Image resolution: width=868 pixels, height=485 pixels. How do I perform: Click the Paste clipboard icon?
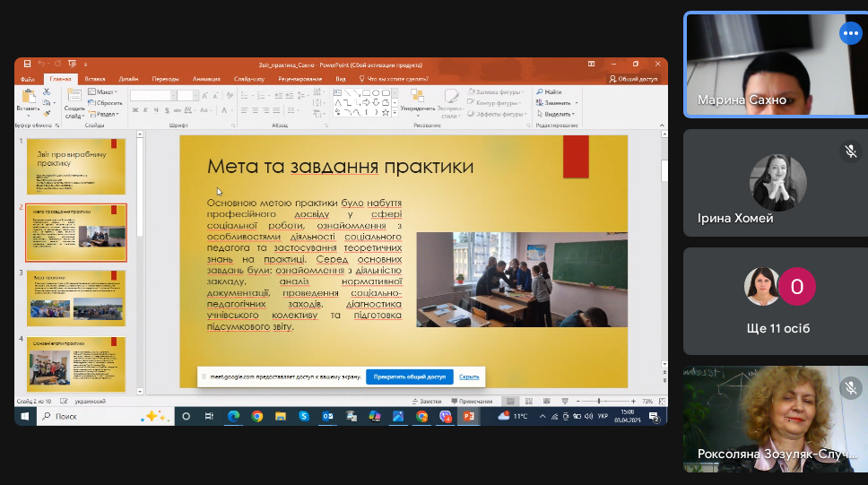[28, 98]
